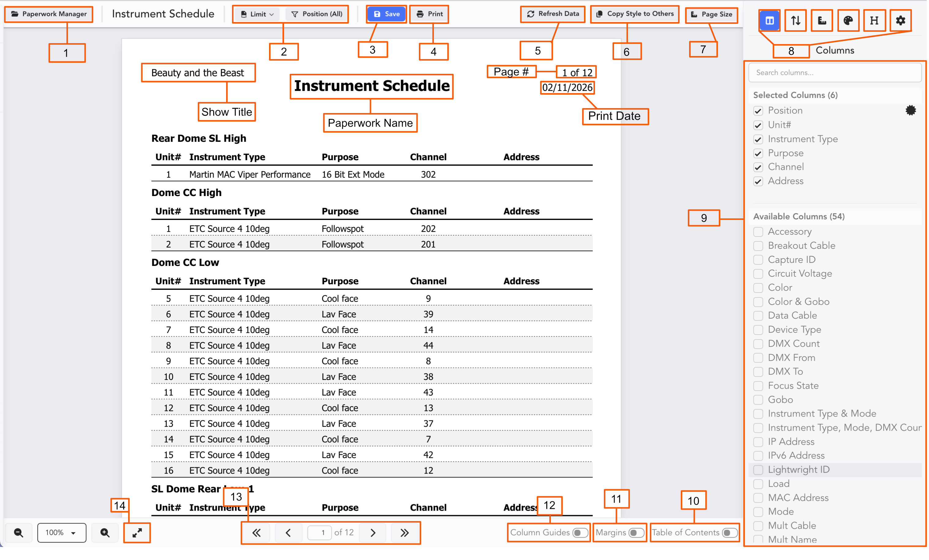Click the zoom out magnifier icon

point(18,532)
